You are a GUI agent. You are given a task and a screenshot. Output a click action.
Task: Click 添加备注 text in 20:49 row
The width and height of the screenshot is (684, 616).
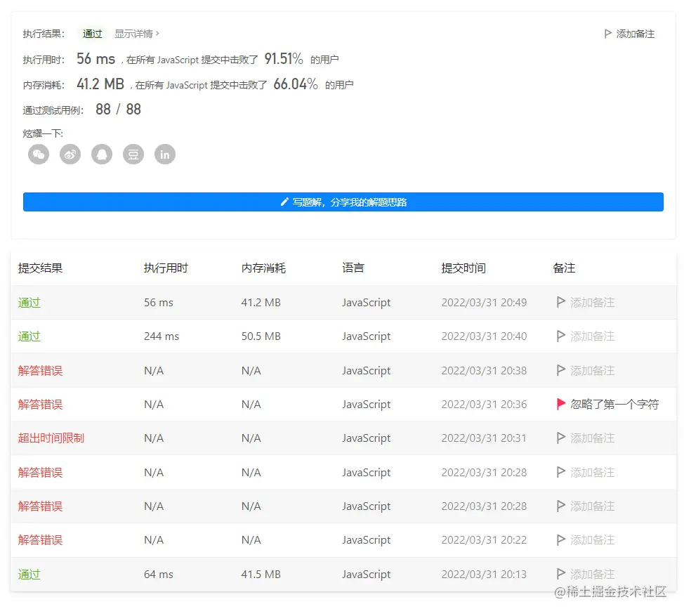(593, 302)
